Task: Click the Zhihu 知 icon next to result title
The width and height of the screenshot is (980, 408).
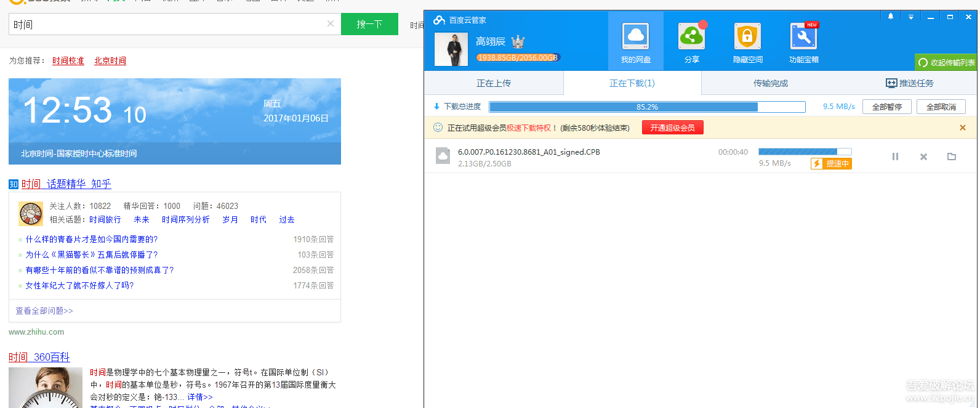Action: pos(14,184)
